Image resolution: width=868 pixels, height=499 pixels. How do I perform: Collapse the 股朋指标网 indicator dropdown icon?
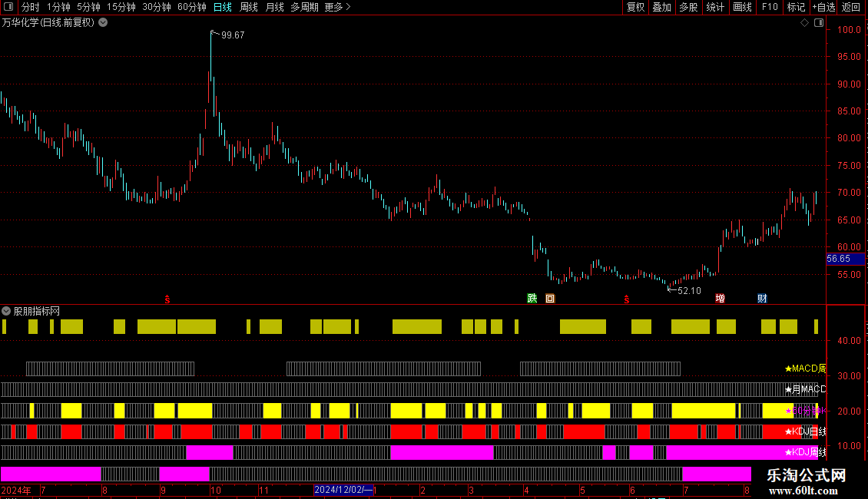click(6, 311)
